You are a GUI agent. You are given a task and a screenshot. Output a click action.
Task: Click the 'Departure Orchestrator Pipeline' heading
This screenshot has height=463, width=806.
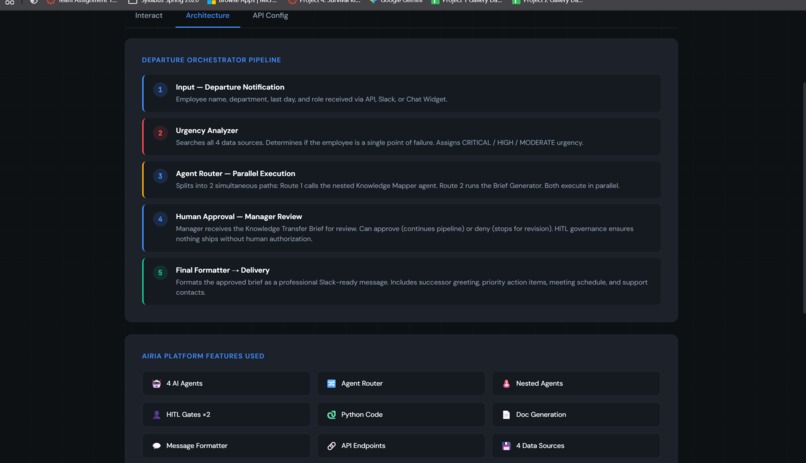(211, 60)
